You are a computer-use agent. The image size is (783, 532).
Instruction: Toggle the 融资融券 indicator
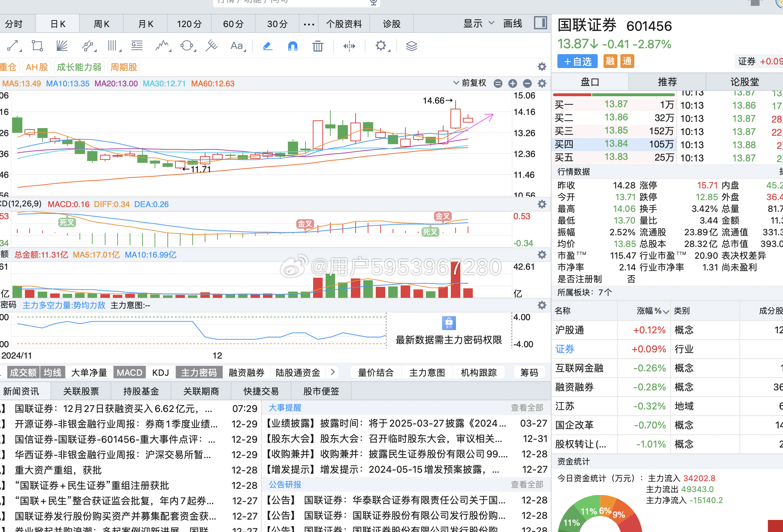(246, 372)
